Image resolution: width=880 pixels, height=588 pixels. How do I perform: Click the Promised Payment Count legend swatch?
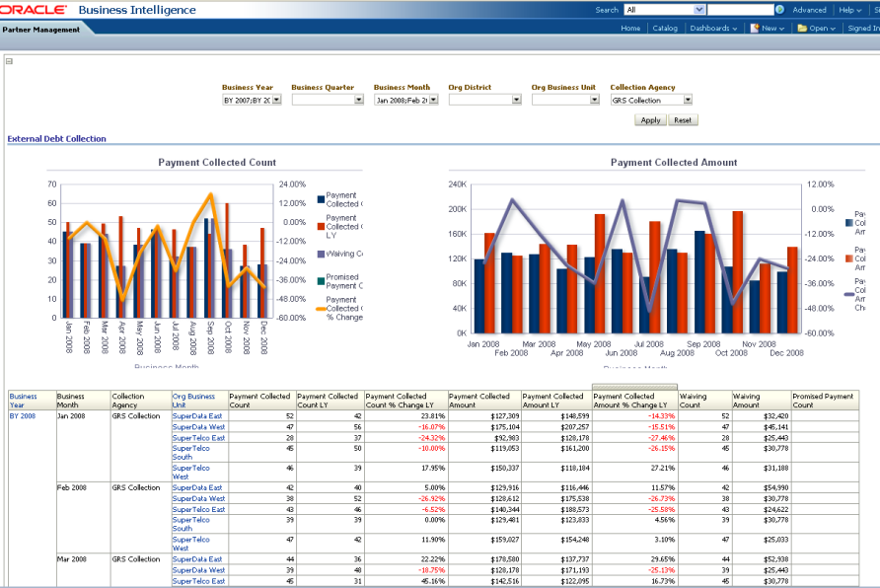pyautogui.click(x=321, y=280)
